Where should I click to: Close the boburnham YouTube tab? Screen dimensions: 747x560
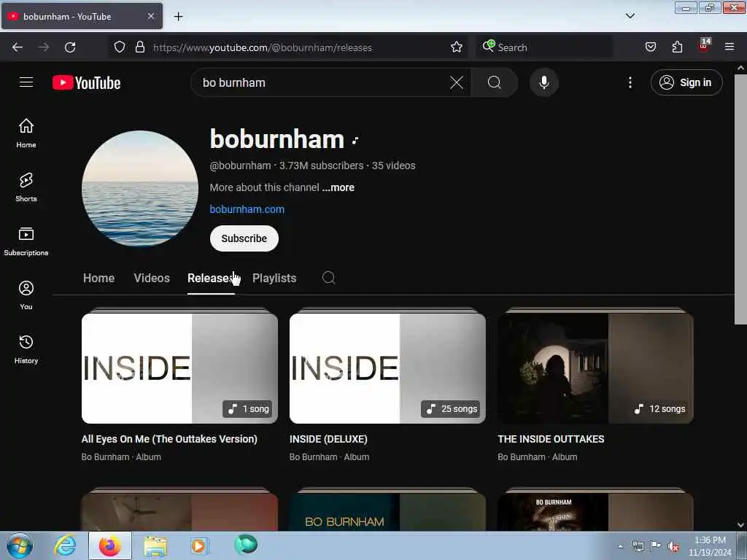click(150, 16)
